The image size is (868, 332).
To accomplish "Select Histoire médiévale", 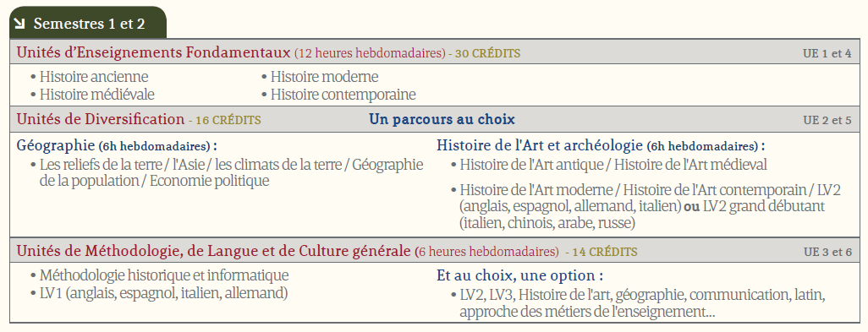I will 97,95.
